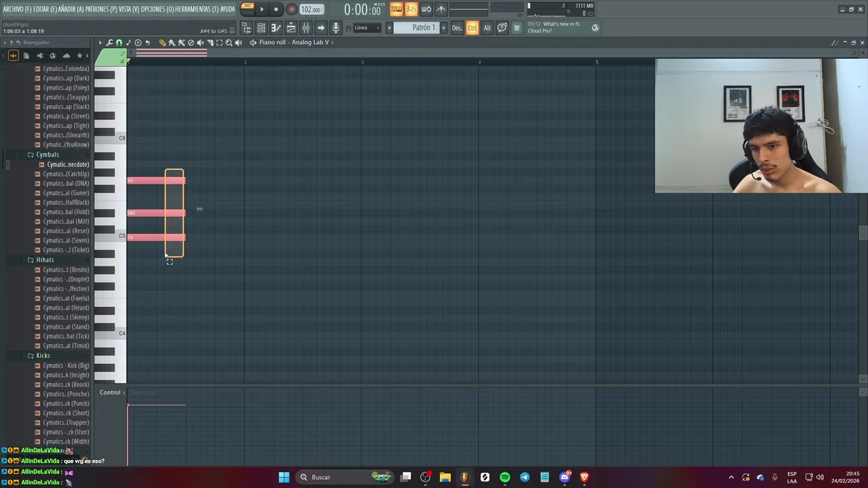The height and width of the screenshot is (488, 868).
Task: Open Spotify from the taskbar
Action: point(505,477)
